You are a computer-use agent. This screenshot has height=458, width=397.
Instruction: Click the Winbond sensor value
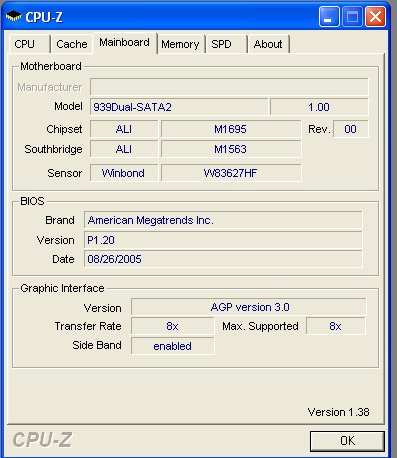click(124, 173)
